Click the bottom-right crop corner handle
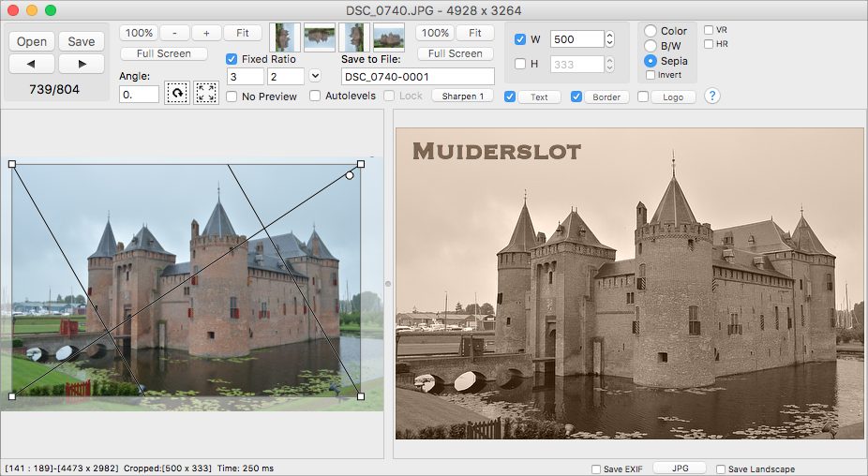The width and height of the screenshot is (868, 476). (361, 396)
